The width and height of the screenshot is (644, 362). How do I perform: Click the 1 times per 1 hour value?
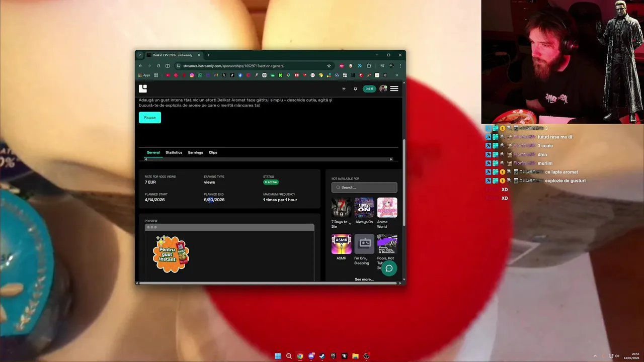tap(280, 200)
